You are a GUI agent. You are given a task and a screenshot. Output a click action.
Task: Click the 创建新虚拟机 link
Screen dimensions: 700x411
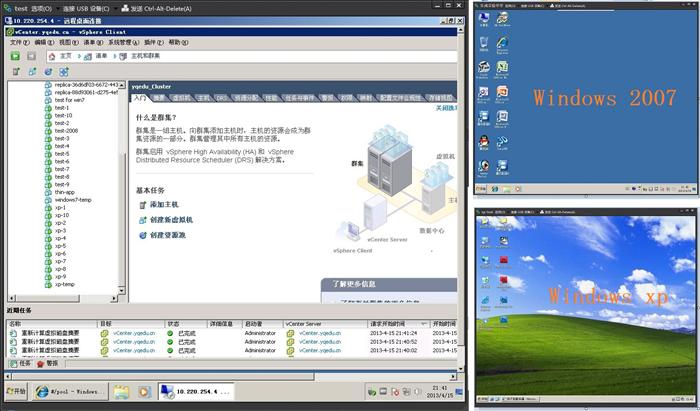pos(171,220)
